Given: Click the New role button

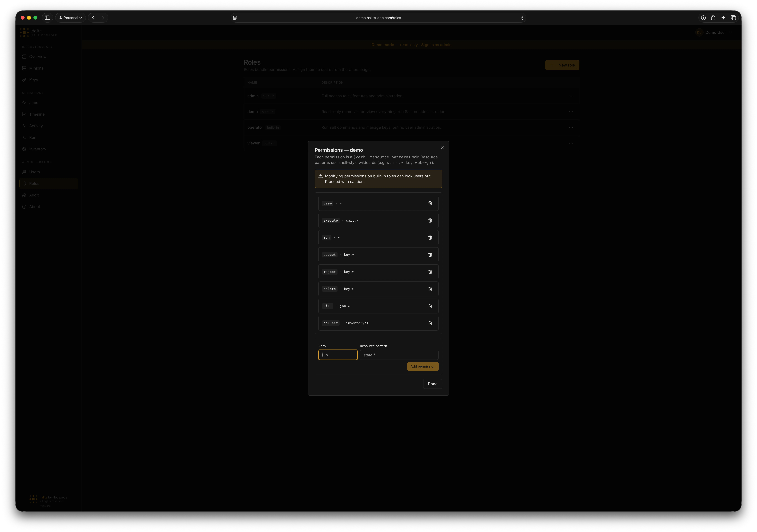Looking at the screenshot, I should [x=562, y=65].
